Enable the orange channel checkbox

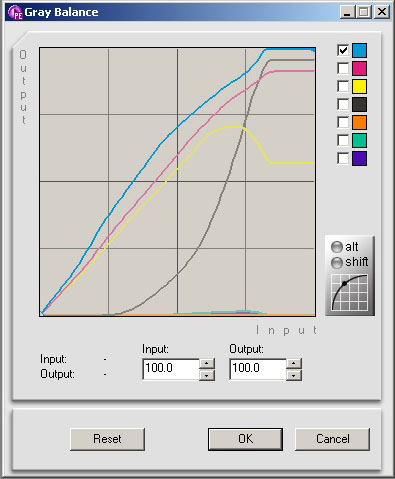click(x=343, y=122)
